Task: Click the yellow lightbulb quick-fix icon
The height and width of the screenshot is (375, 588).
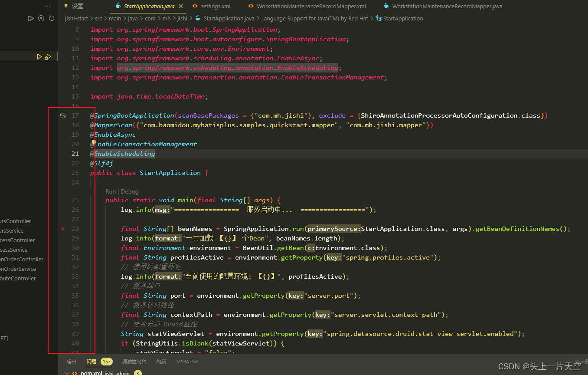Action: point(94,142)
